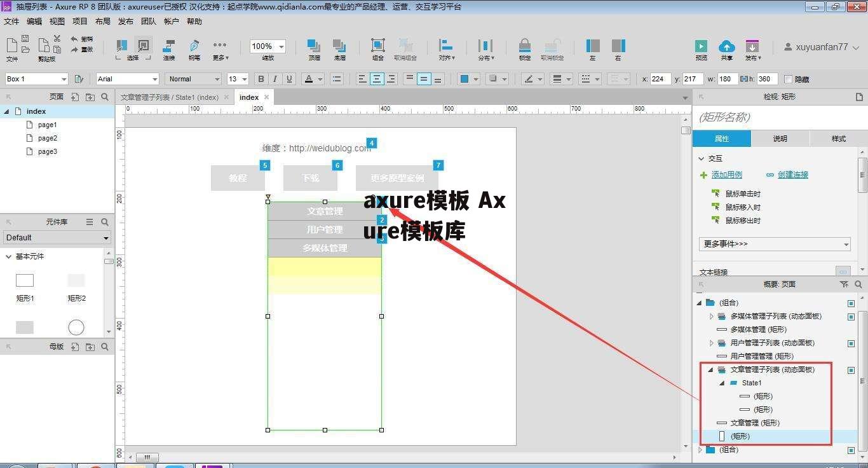Search in the Pages panel
This screenshot has width=868, height=468.
[105, 97]
